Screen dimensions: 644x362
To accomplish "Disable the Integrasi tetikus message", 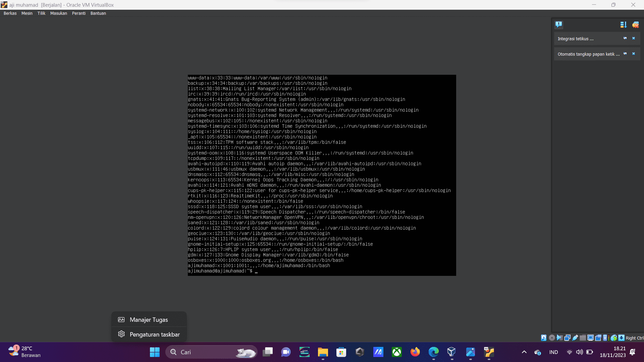I will (x=625, y=38).
